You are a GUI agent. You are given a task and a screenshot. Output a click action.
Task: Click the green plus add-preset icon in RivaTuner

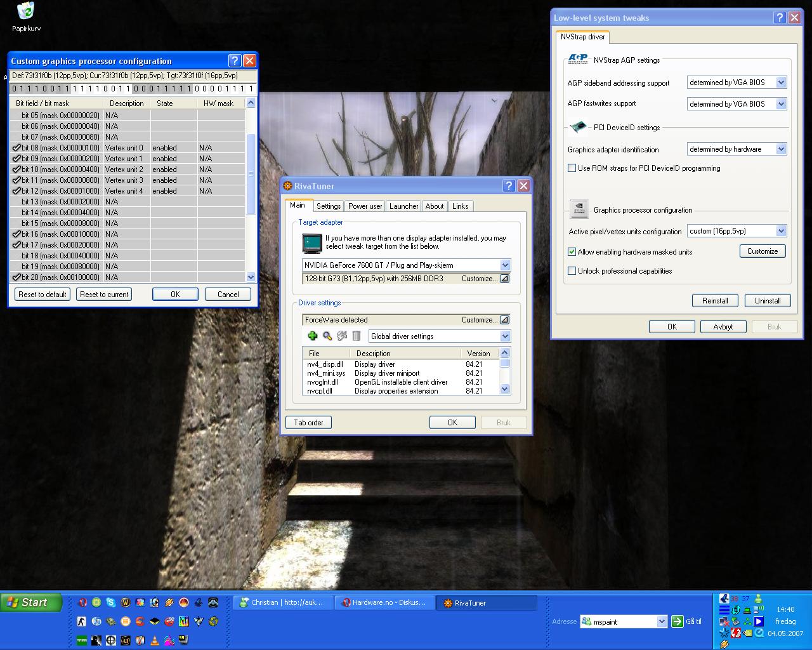pyautogui.click(x=312, y=336)
